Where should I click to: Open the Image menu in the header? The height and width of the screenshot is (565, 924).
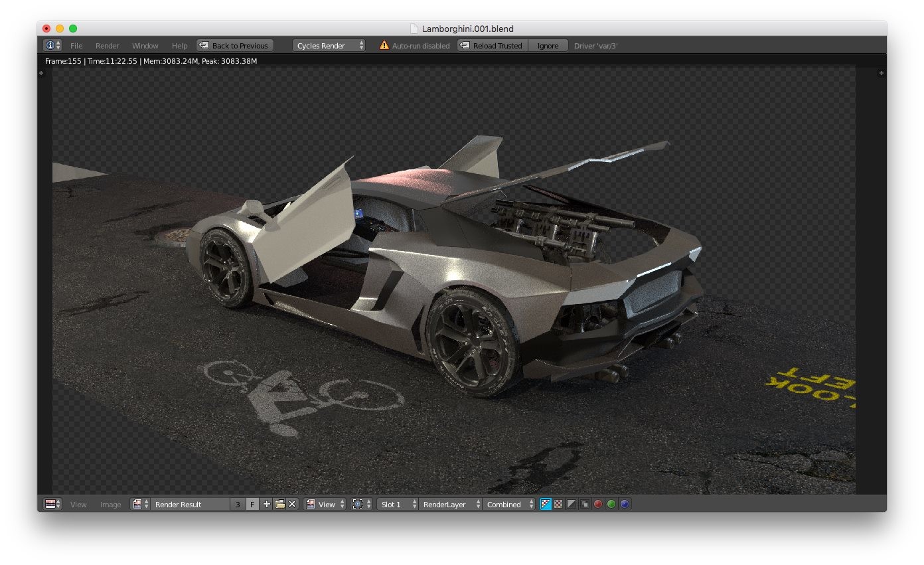coord(110,504)
